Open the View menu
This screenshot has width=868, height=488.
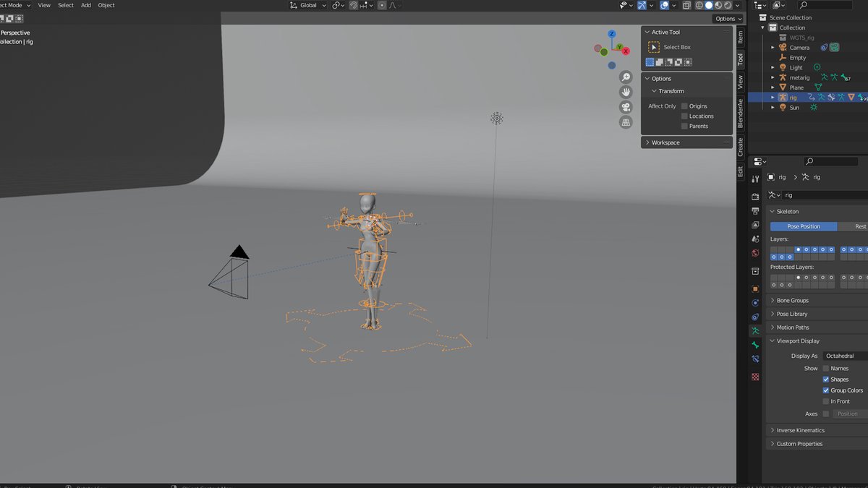[44, 5]
